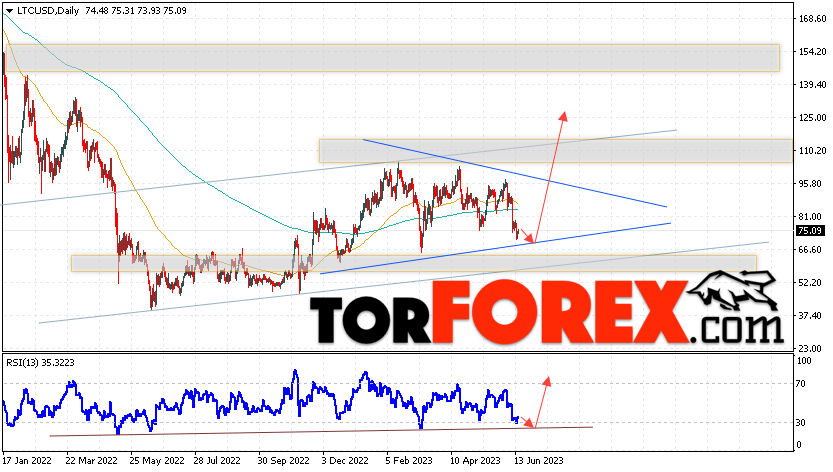
Task: Click the RSI scale value 30
Action: 802,423
